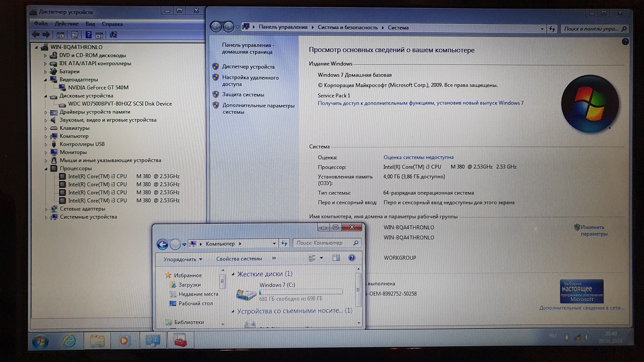Collapse the Процессоры tree node
Image resolution: width=644 pixels, height=362 pixels.
46,169
